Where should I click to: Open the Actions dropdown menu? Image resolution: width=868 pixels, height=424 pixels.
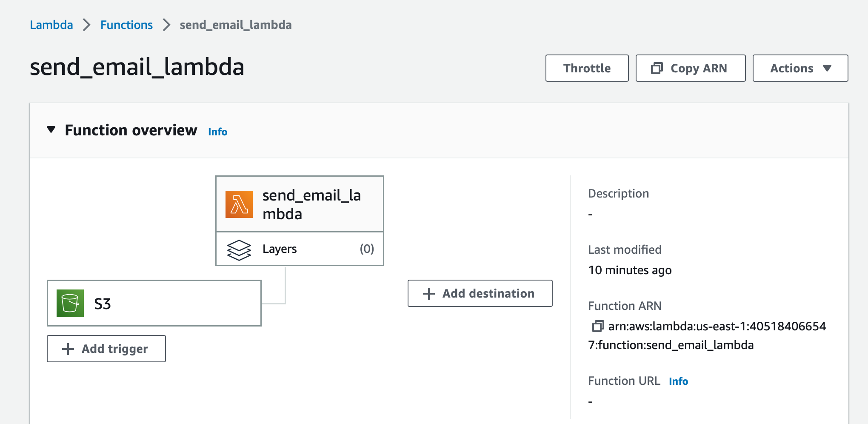800,68
